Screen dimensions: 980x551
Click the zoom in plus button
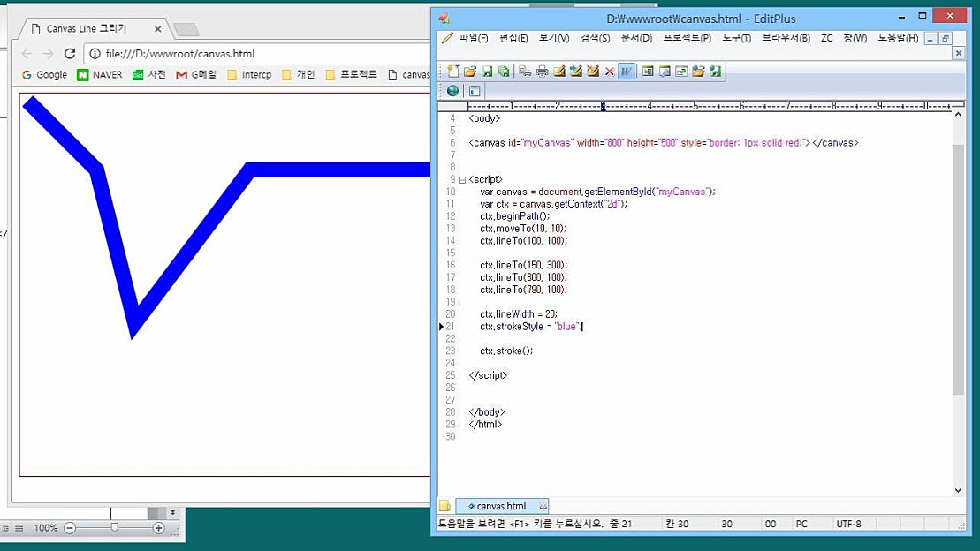(159, 528)
